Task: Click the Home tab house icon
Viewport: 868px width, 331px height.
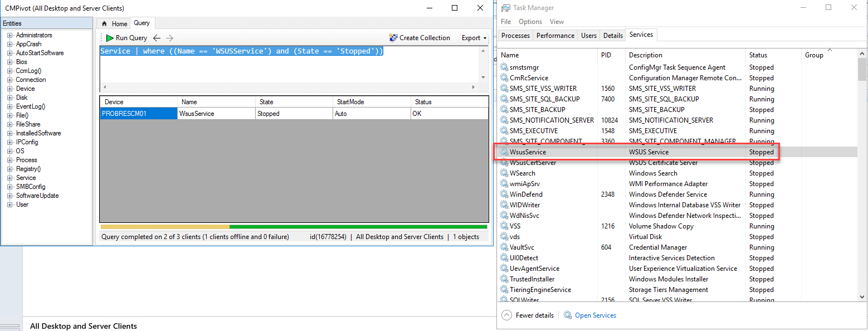Action: 104,24
